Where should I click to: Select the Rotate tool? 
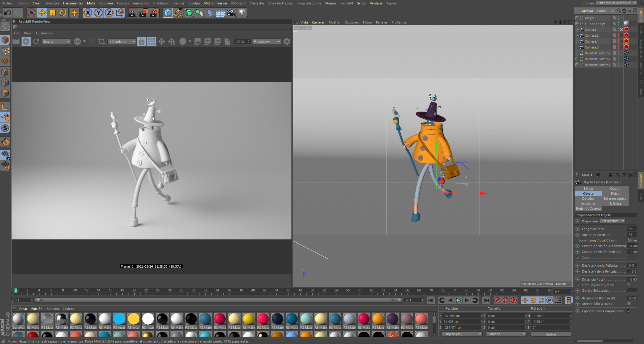[x=63, y=13]
